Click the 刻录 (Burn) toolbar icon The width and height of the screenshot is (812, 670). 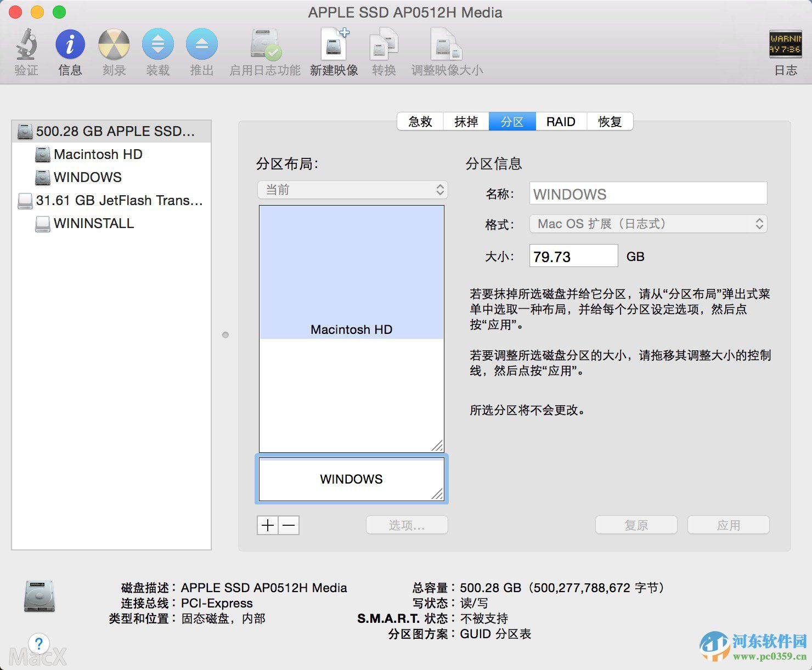point(114,49)
